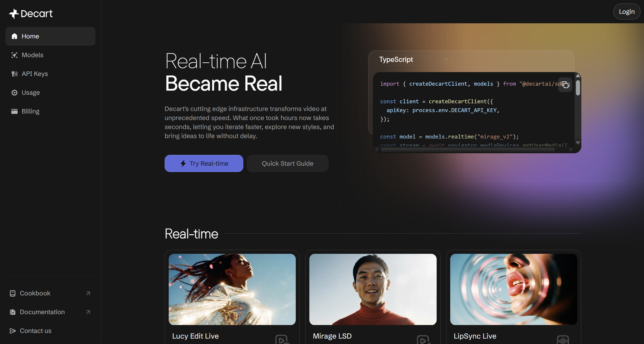This screenshot has width=644, height=344.
Task: Open the Cookbook external link
Action: pyautogui.click(x=50, y=293)
